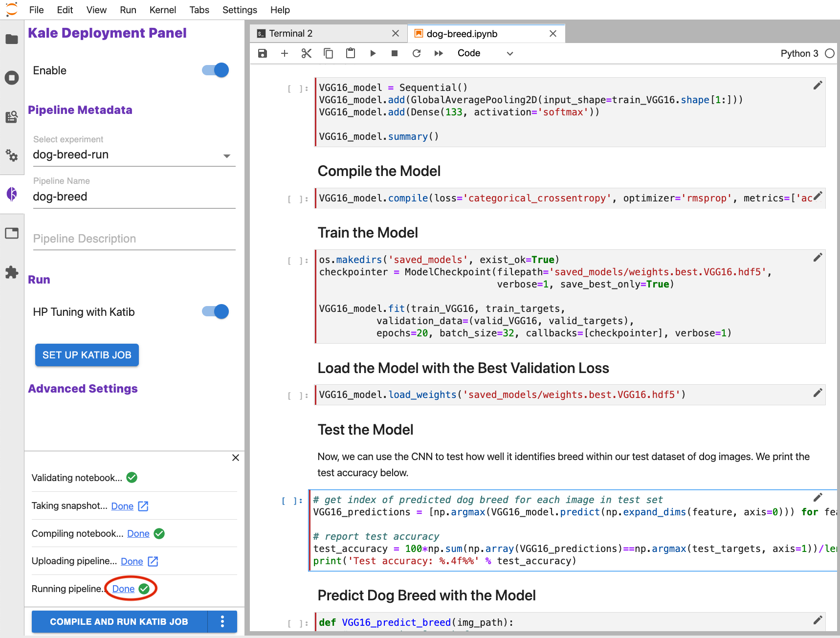Paste cell from clipboard
840x638 pixels.
[x=351, y=53]
